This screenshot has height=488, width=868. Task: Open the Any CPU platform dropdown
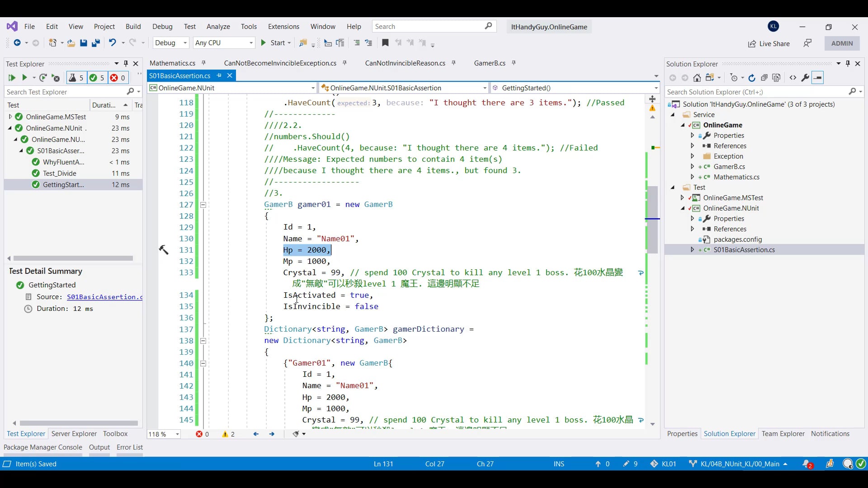click(224, 43)
